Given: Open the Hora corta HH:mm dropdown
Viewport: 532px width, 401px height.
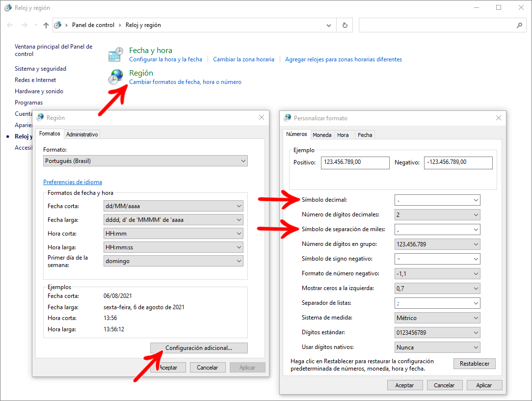Looking at the screenshot, I should [x=173, y=234].
